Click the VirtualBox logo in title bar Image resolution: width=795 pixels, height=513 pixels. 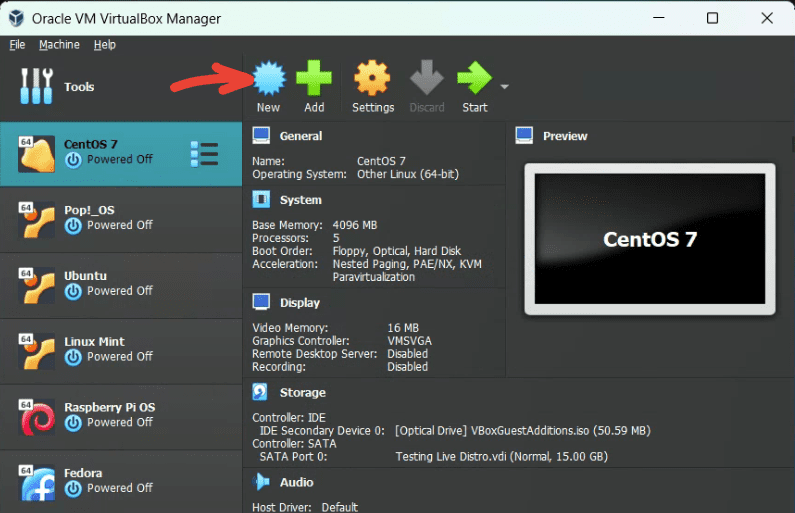point(16,18)
